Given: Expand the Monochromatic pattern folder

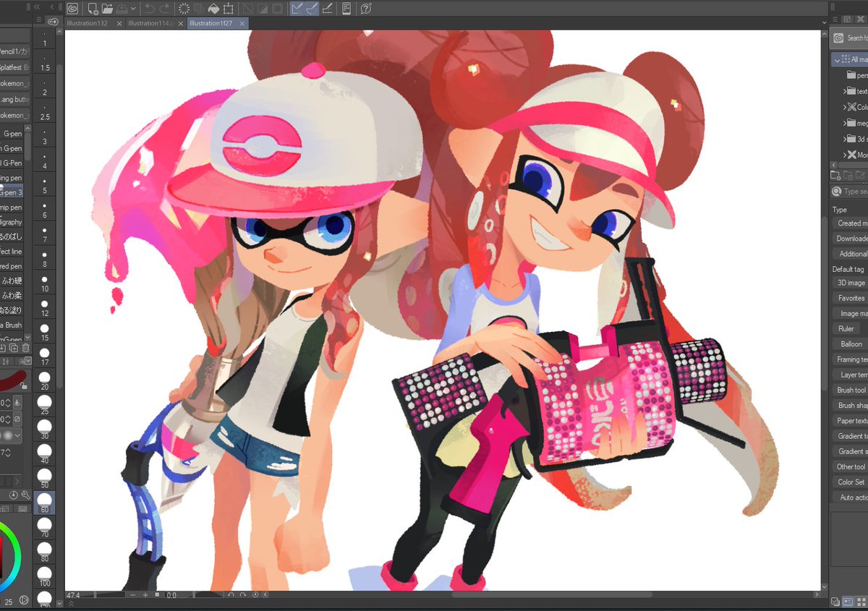Looking at the screenshot, I should tap(845, 155).
